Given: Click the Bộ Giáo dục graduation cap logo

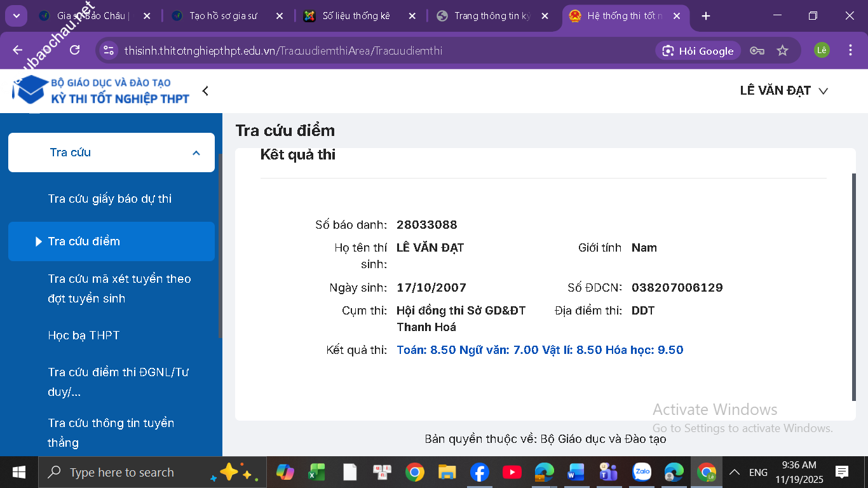Looking at the screenshot, I should 30,90.
